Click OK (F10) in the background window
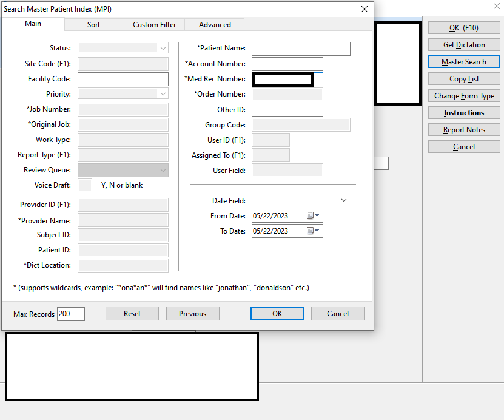Viewport: 504px width, 420px height. click(464, 28)
